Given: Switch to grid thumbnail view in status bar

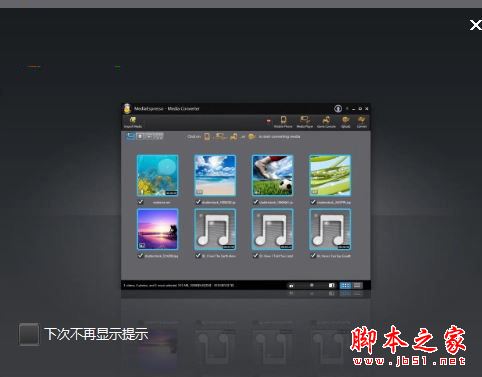Looking at the screenshot, I should tap(345, 285).
